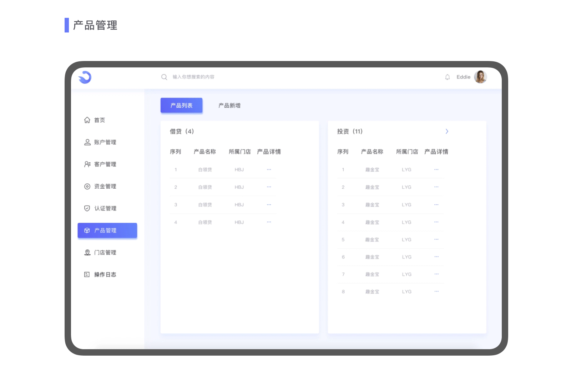Open 资金管理 via its funds icon

(x=87, y=186)
